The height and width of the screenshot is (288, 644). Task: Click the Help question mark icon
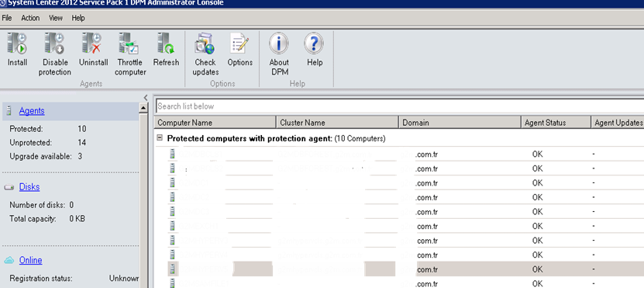coord(314,43)
